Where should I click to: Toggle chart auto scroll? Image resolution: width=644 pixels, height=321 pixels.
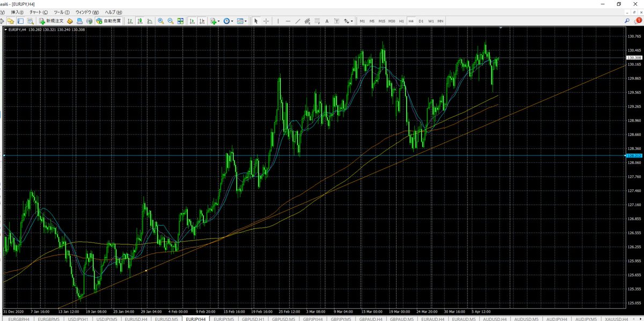click(192, 21)
